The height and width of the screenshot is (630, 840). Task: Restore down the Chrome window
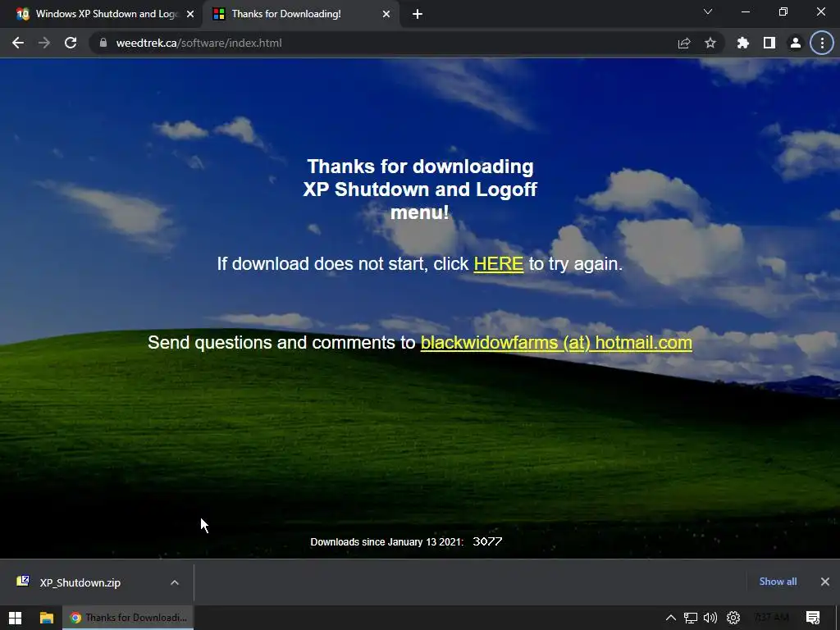pos(783,11)
